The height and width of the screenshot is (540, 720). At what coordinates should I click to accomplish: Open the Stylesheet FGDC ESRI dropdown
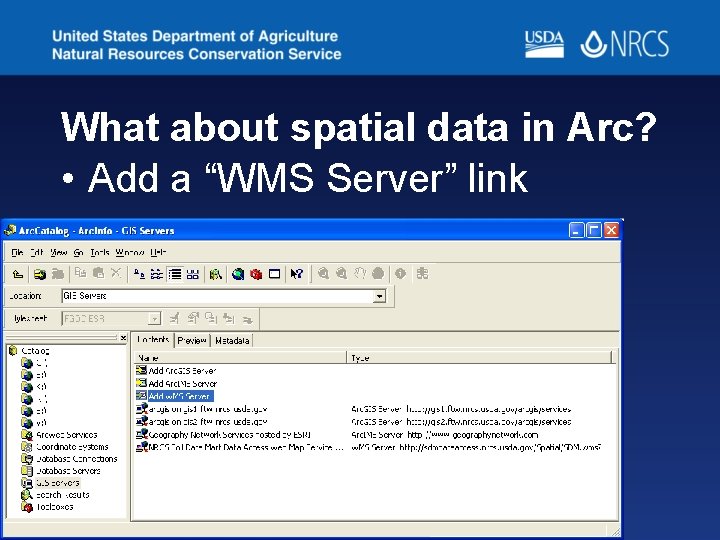(154, 318)
